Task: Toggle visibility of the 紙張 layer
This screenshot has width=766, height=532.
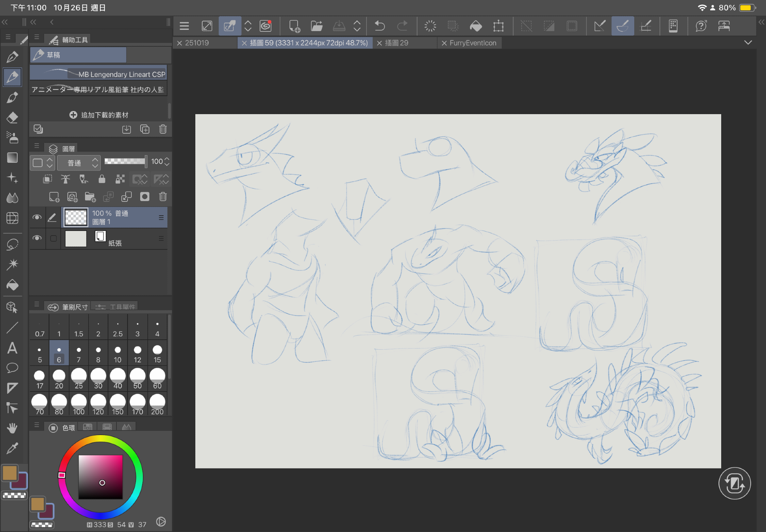Action: point(37,238)
